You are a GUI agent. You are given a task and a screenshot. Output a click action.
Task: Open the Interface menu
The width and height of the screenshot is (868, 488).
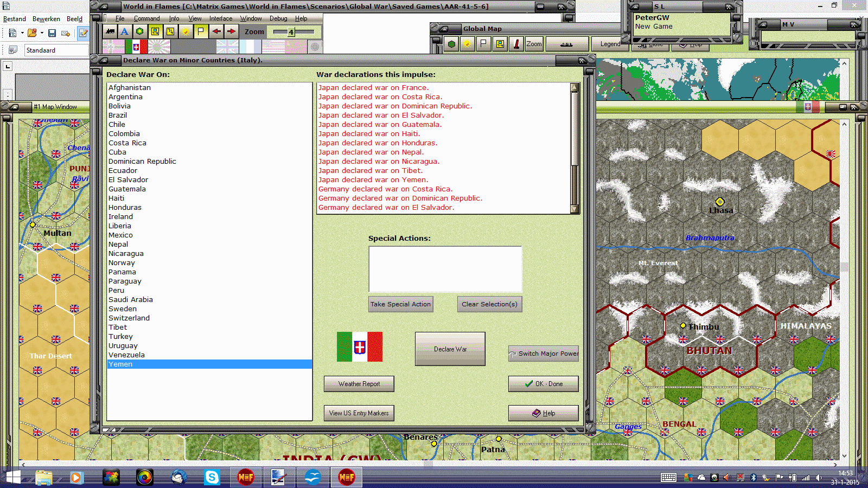(x=221, y=18)
